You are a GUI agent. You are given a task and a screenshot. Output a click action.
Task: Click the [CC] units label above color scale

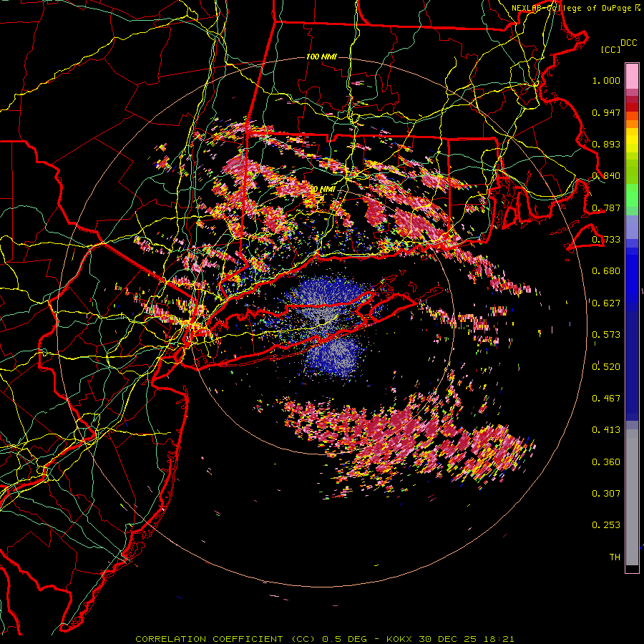610,49
